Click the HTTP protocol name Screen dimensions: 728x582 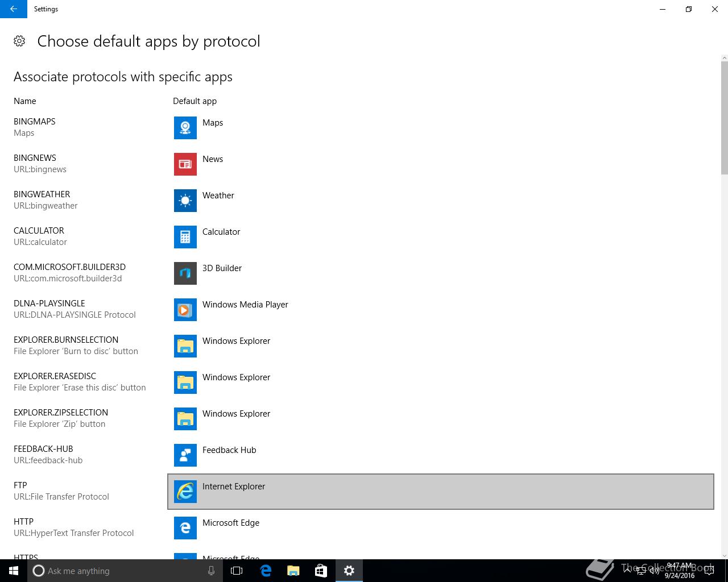coord(23,522)
